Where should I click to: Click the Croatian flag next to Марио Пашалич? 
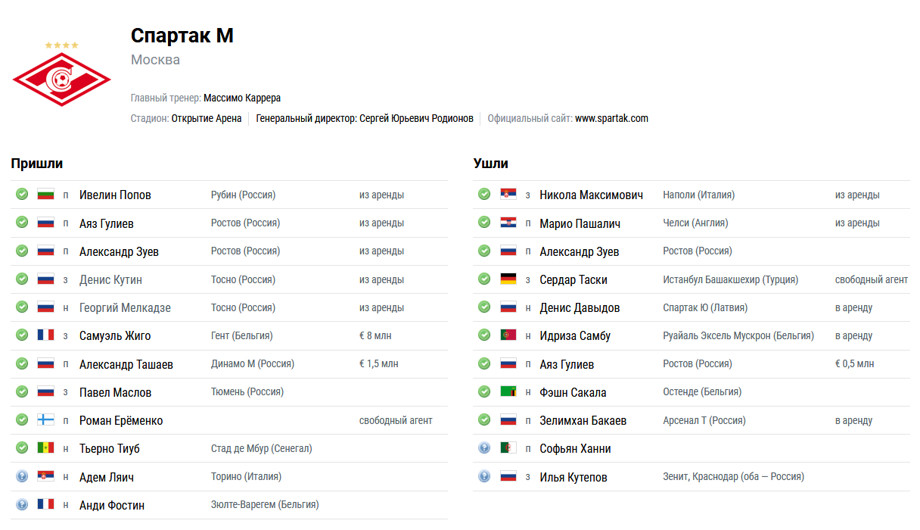coord(508,222)
